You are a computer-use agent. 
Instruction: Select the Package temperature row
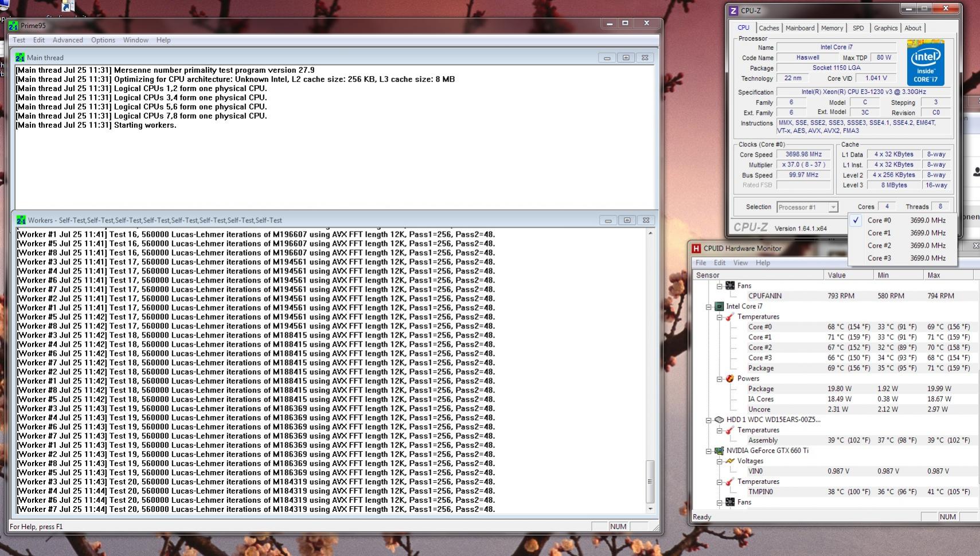pos(835,368)
